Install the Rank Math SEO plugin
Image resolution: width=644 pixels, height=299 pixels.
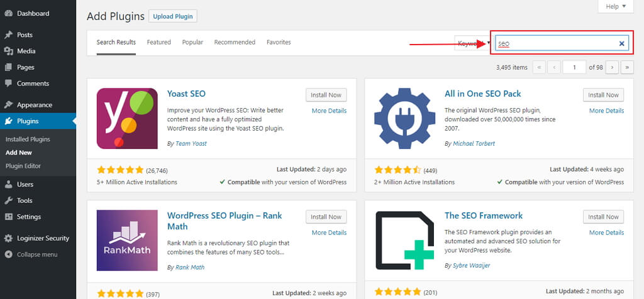pos(326,217)
